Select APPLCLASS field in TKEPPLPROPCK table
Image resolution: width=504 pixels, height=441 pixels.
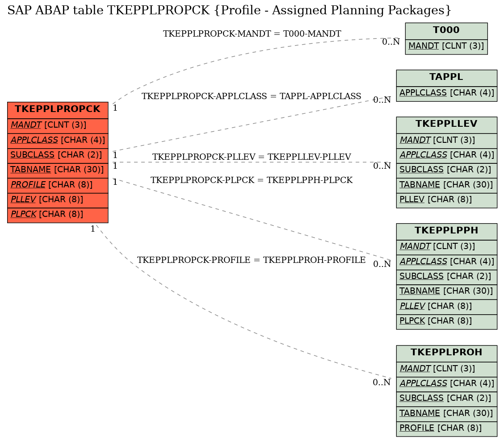click(x=58, y=141)
